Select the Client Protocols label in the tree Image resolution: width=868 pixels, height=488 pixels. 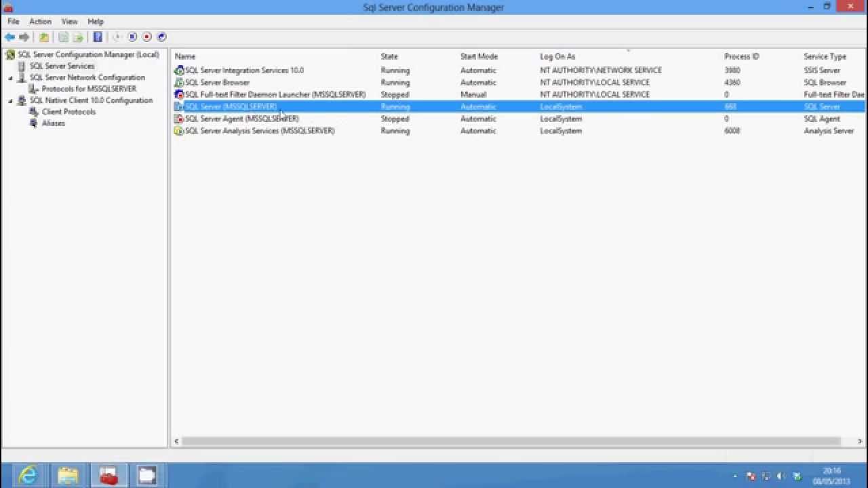pyautogui.click(x=68, y=112)
